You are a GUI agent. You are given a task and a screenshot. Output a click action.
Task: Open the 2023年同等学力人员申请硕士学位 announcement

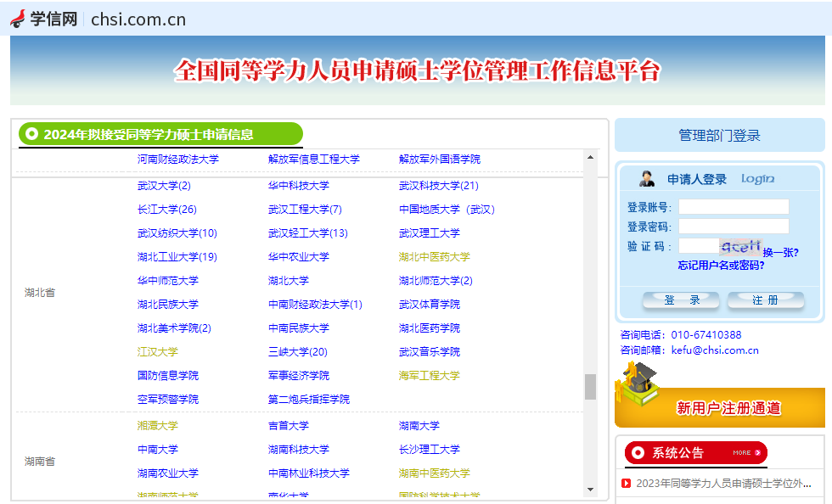[723, 484]
